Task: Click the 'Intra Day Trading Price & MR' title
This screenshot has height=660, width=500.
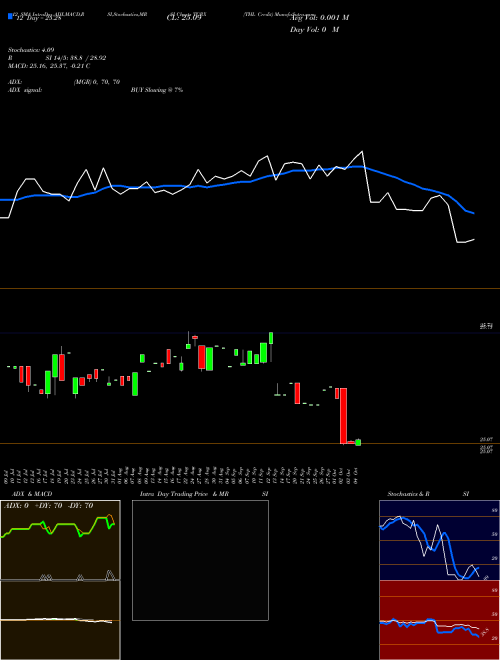Action: [184, 494]
